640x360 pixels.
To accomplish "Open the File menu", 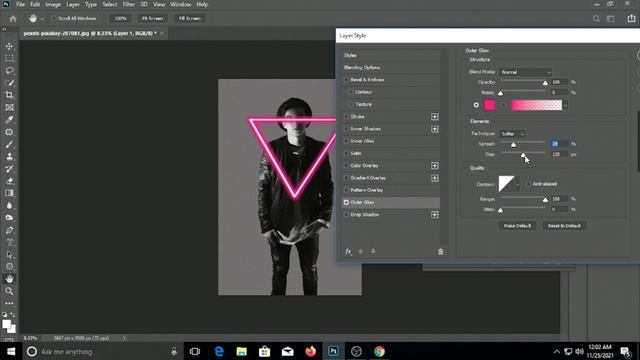I will click(x=20, y=4).
